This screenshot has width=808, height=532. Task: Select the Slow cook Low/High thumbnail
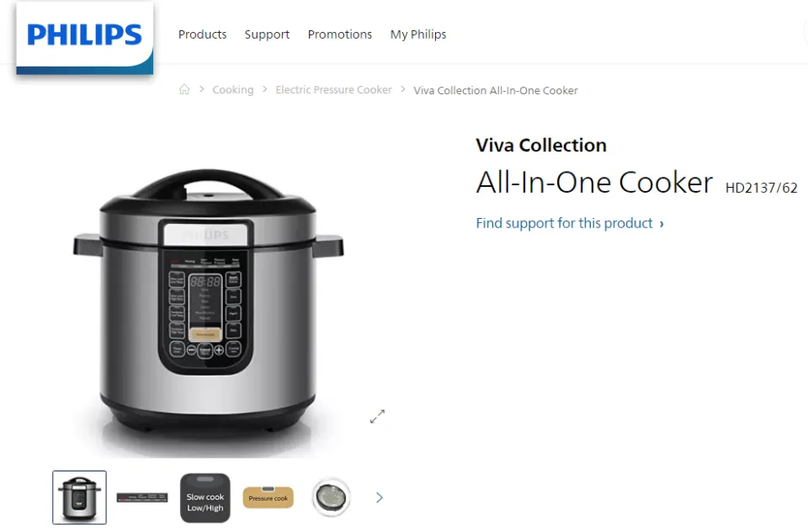pos(205,498)
